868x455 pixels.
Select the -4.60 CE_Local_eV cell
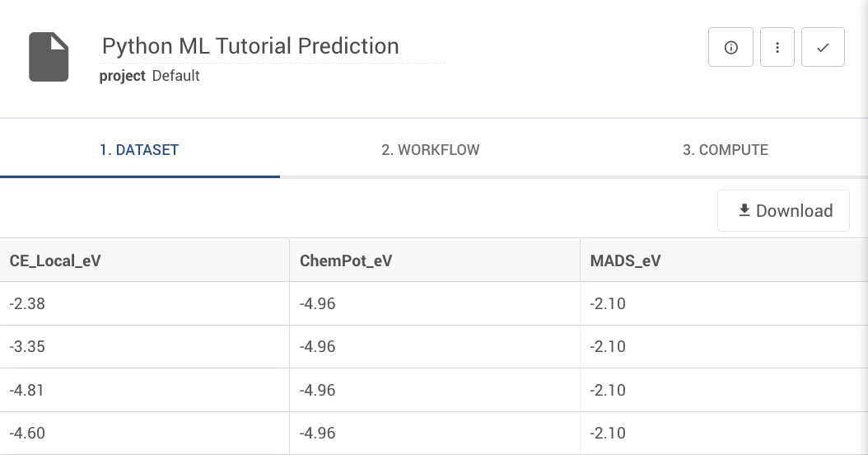click(27, 433)
